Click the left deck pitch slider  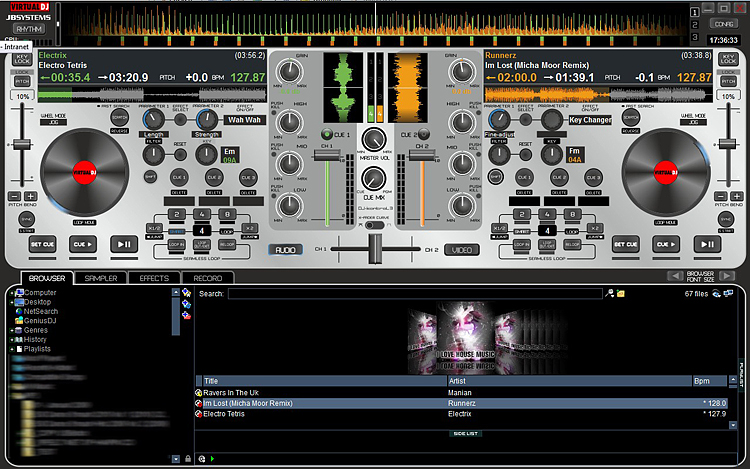(22, 144)
